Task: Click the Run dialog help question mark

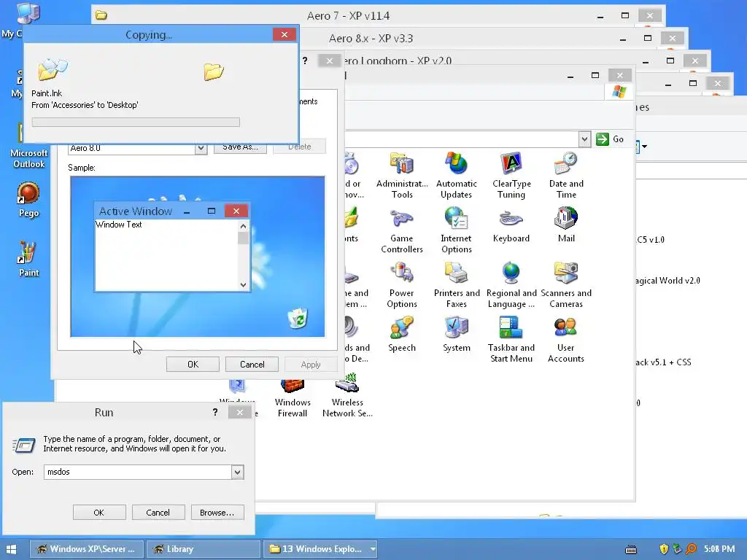Action: [215, 413]
